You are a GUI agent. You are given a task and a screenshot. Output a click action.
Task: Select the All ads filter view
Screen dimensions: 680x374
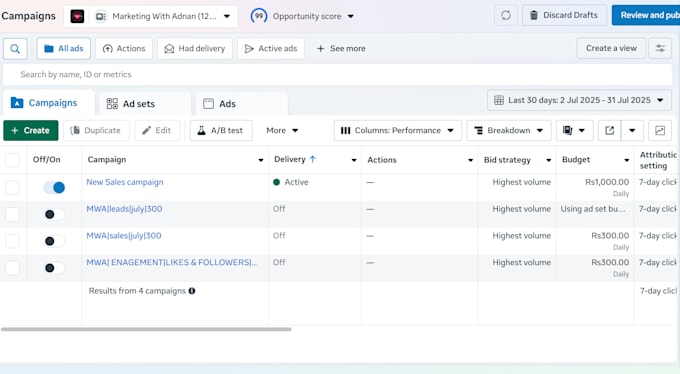click(x=63, y=49)
